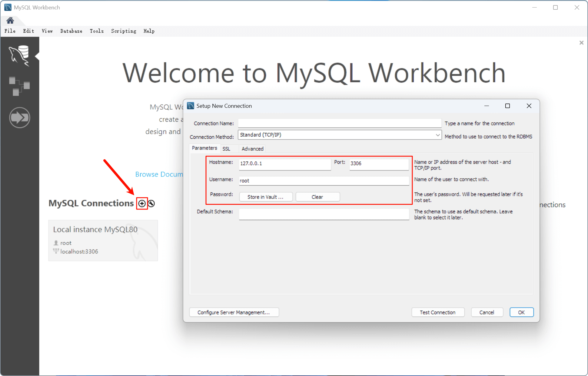Click the Test Connection button
The width and height of the screenshot is (588, 376).
(x=438, y=312)
